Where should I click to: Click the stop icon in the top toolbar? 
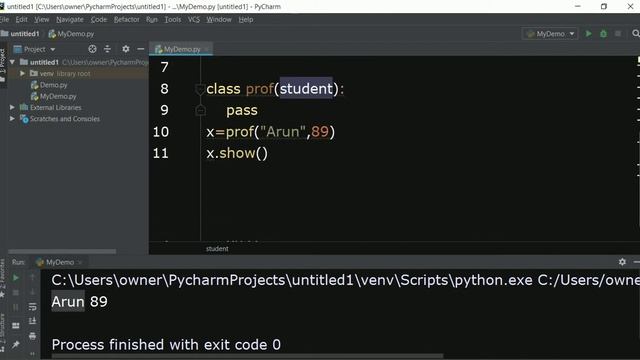[x=618, y=34]
